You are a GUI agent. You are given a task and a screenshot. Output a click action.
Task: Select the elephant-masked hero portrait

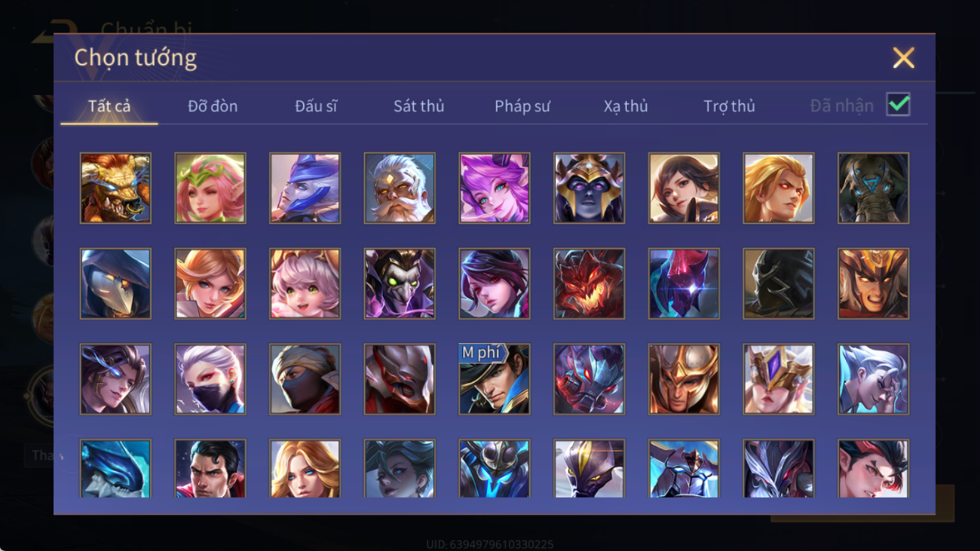pyautogui.click(x=873, y=188)
